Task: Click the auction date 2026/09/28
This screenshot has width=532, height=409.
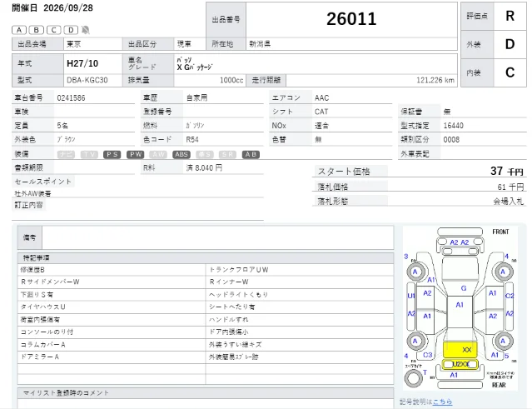Action: click(68, 7)
